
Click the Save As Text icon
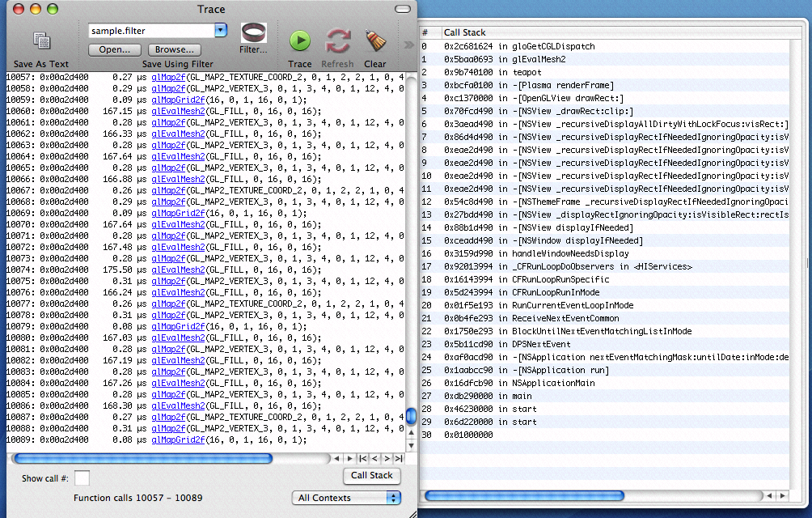[x=42, y=41]
